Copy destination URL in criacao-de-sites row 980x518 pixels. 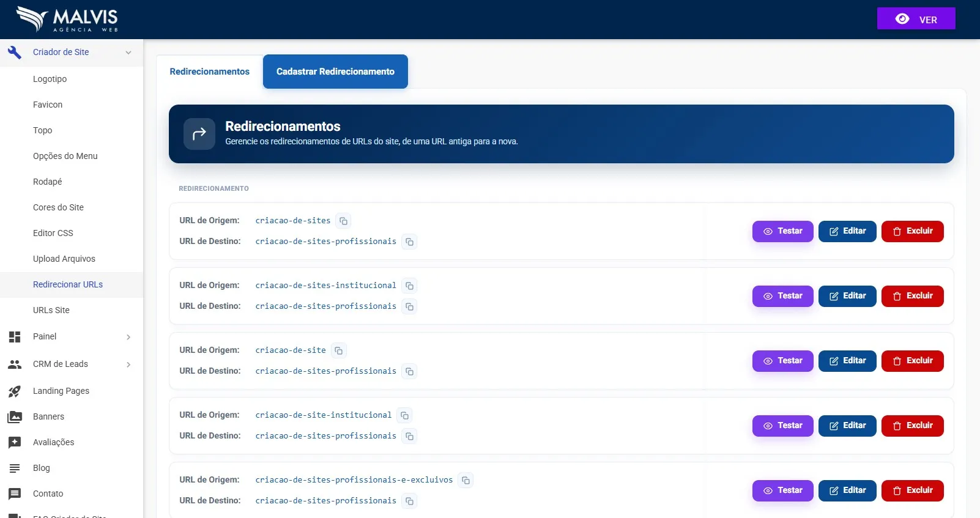[x=410, y=242]
